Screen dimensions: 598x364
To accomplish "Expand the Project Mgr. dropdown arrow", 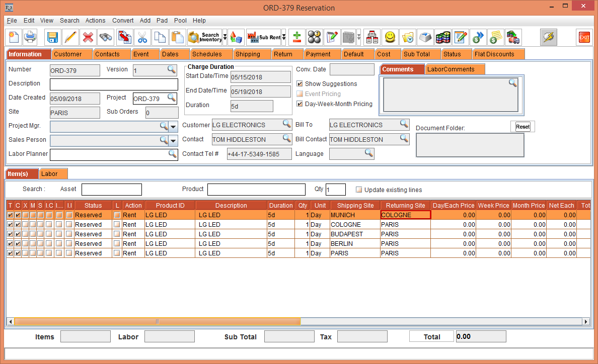I will click(174, 126).
